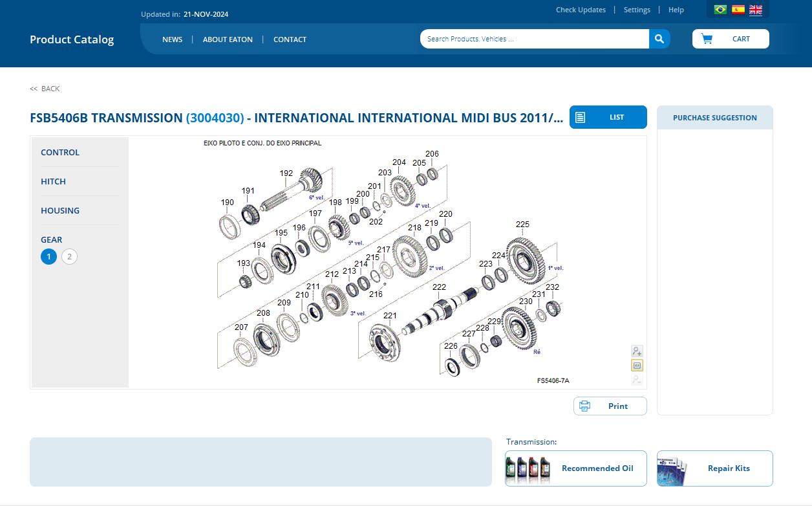Open Recommended Oil for this transmission
The image size is (812, 506).
coord(575,468)
